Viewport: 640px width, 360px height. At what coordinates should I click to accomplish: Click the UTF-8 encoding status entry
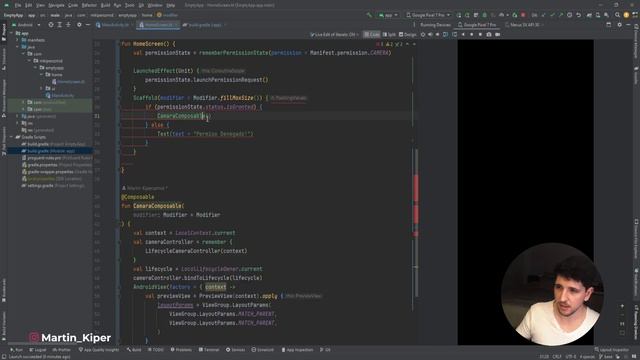point(571,357)
